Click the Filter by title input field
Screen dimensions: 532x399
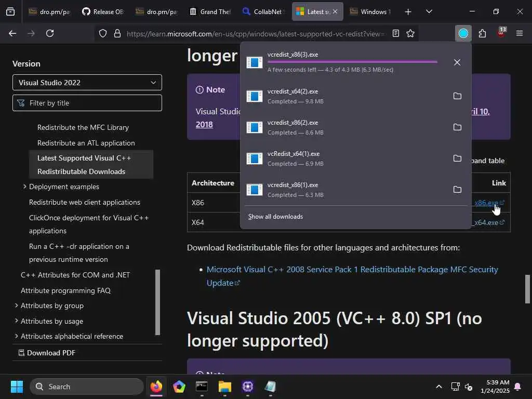click(87, 103)
